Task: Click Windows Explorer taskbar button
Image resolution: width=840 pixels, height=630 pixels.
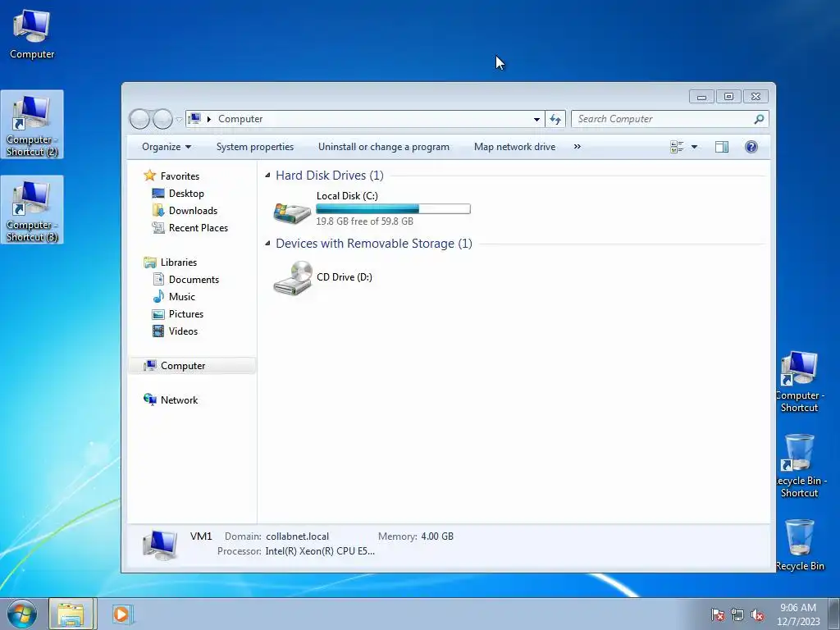Action: coord(71,614)
